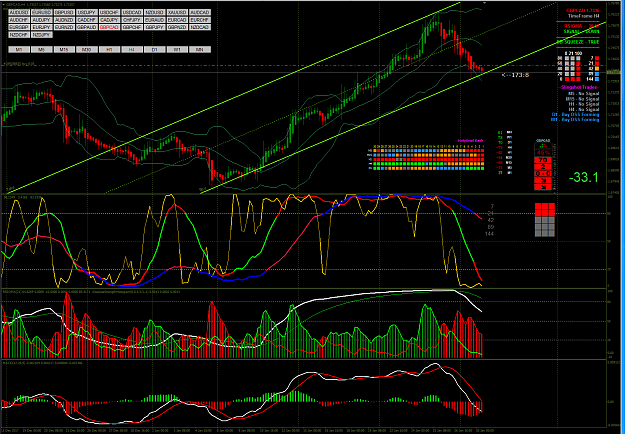
Task: Select the CHFJPY pair button
Action: (x=132, y=20)
